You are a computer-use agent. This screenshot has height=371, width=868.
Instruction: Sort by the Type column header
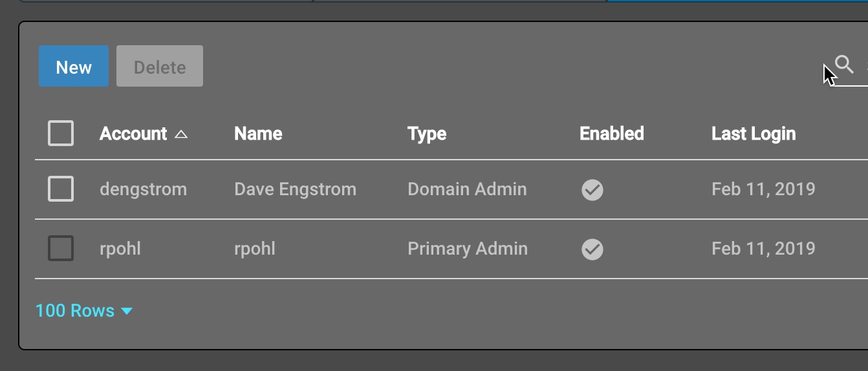(x=427, y=134)
